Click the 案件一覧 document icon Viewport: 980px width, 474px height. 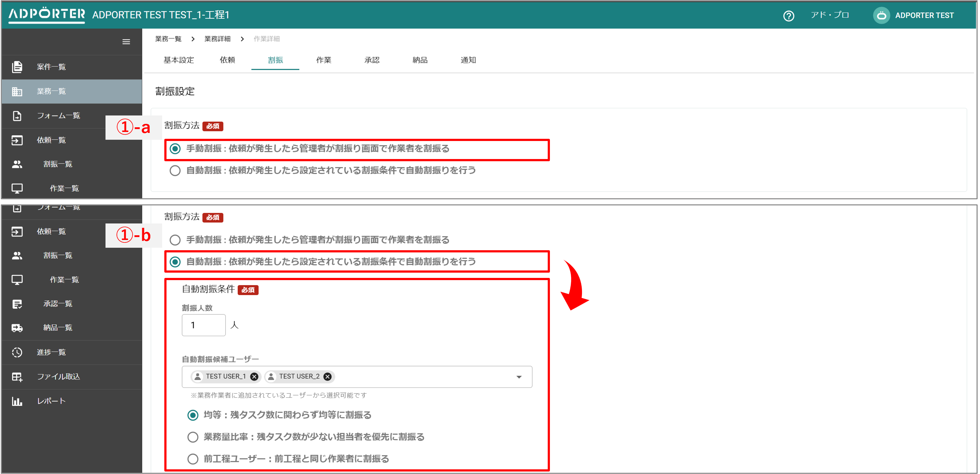[x=17, y=67]
